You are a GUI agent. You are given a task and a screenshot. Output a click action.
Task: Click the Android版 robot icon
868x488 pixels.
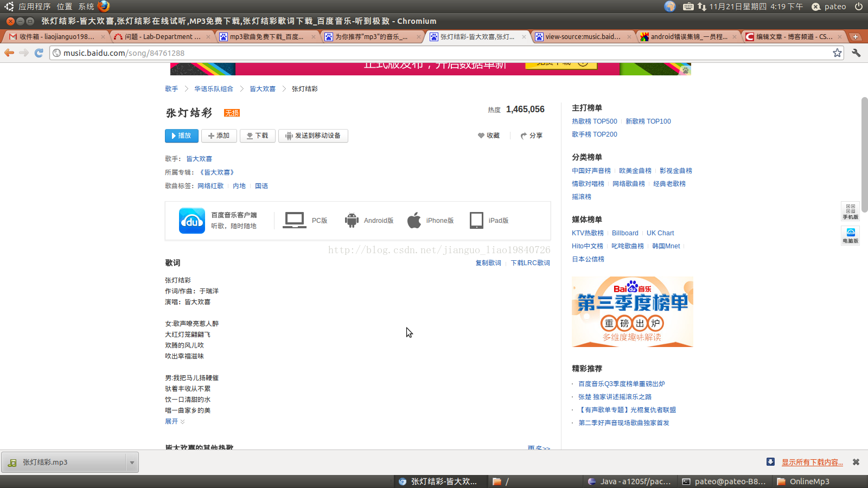tap(352, 220)
